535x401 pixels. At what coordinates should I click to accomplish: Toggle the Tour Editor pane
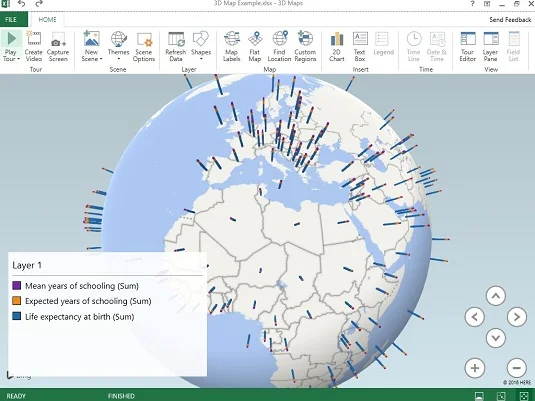(467, 47)
